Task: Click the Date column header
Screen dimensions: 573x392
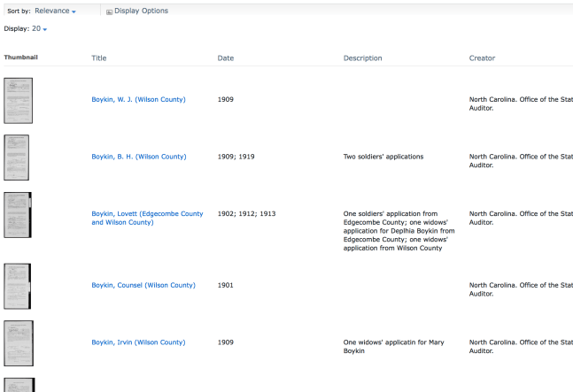Action: click(x=226, y=58)
